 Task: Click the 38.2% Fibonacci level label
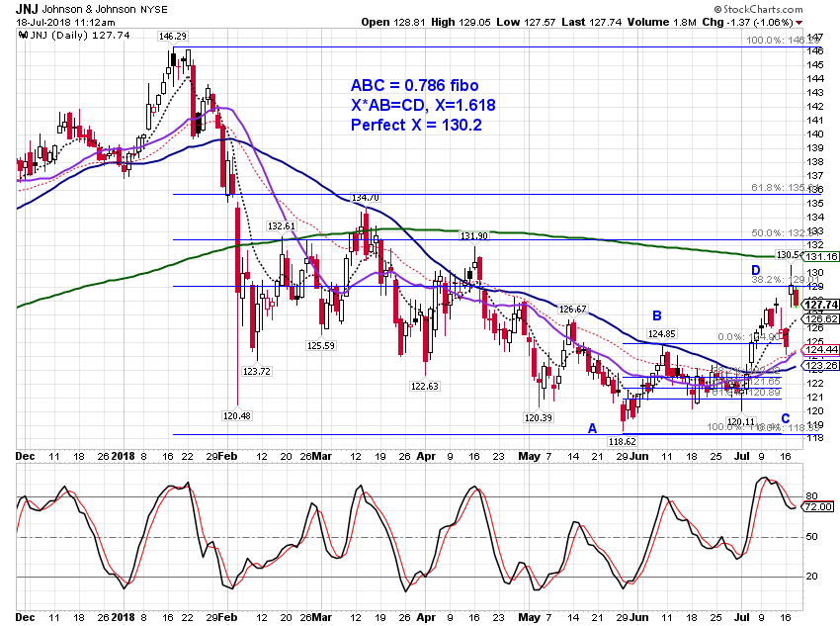(x=785, y=279)
